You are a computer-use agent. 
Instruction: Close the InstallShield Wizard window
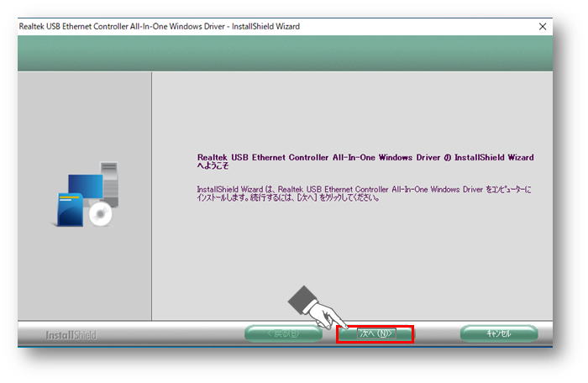coord(543,27)
